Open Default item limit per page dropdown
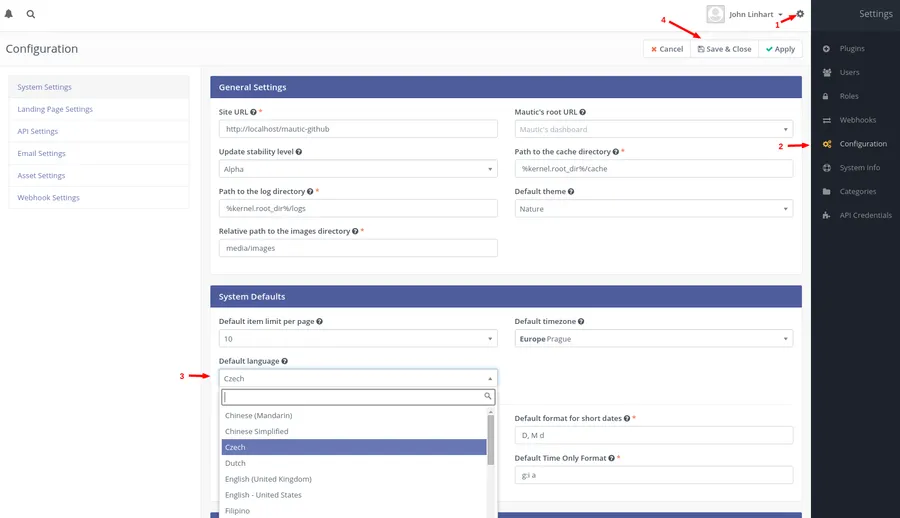Screen dimensions: 900x518 [x=358, y=339]
